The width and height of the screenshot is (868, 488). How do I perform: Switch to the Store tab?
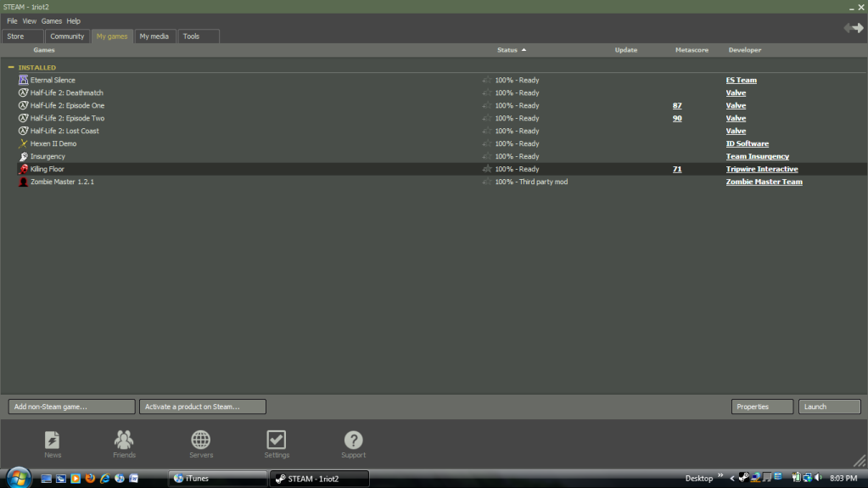[x=16, y=36]
